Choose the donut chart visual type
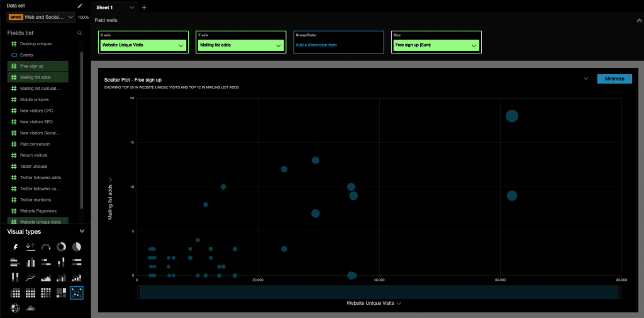 coord(61,247)
